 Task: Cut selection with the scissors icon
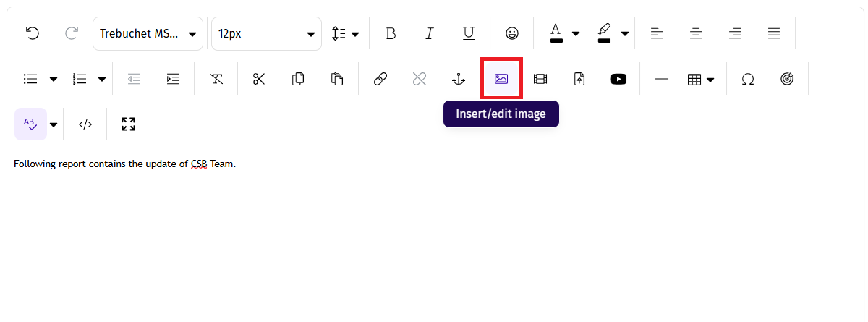[259, 79]
